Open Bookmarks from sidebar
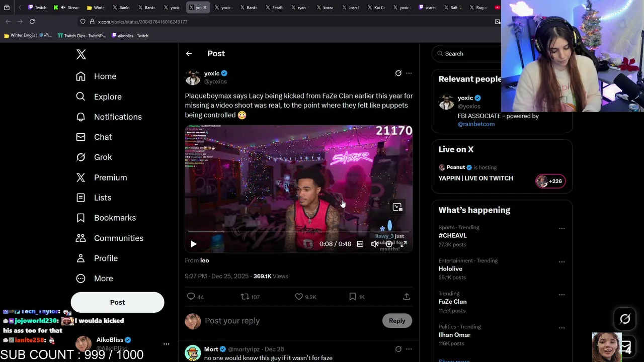Screen dimensions: 644x362 (x=106, y=218)
